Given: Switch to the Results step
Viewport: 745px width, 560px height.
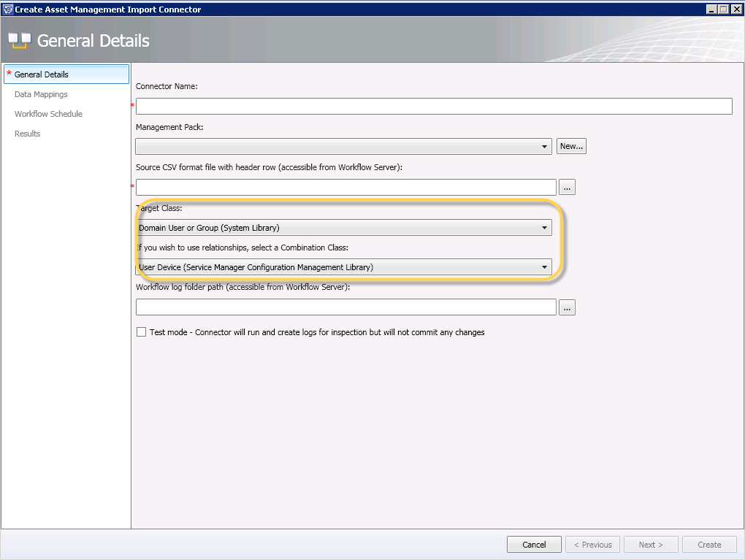Looking at the screenshot, I should point(28,134).
